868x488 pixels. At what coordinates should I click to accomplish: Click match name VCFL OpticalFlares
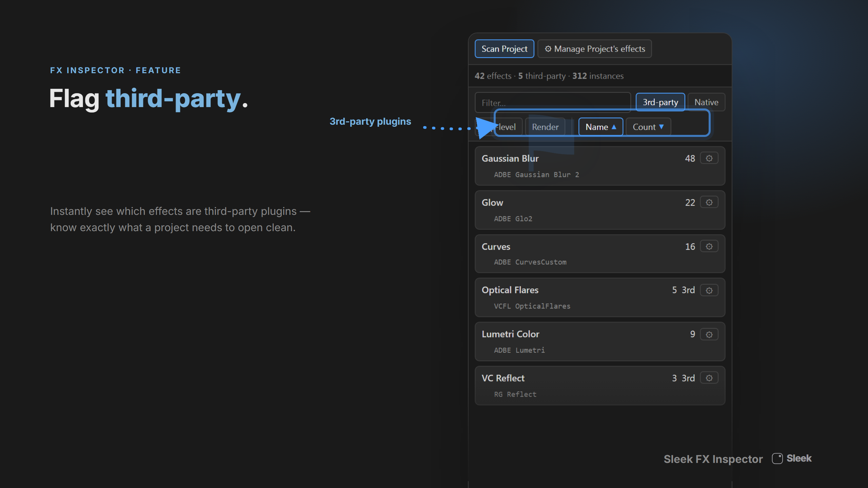click(x=532, y=306)
